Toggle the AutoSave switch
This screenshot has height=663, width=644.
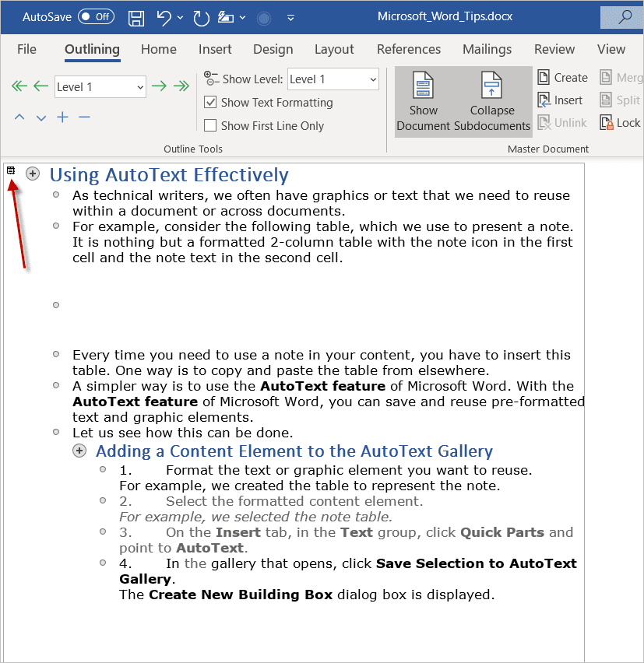(x=96, y=17)
